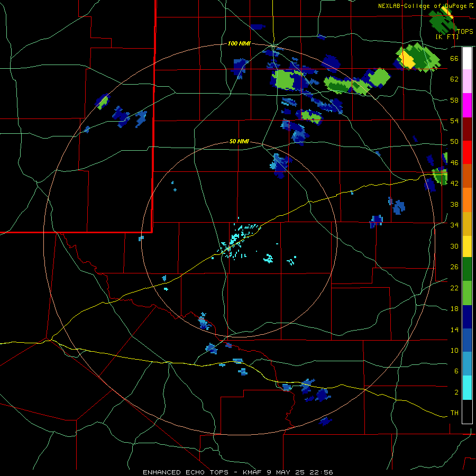The width and height of the screenshot is (476, 476).
Task: Click the "22" legend value
Action: click(454, 288)
